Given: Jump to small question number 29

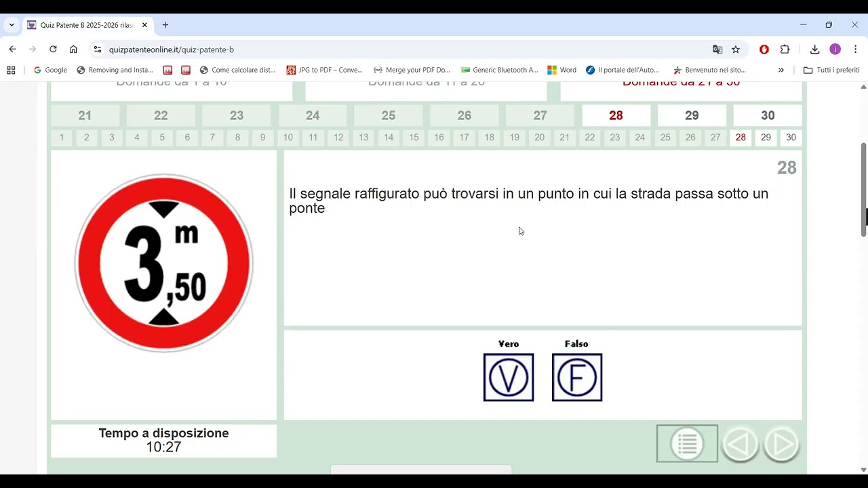Looking at the screenshot, I should coord(766,138).
